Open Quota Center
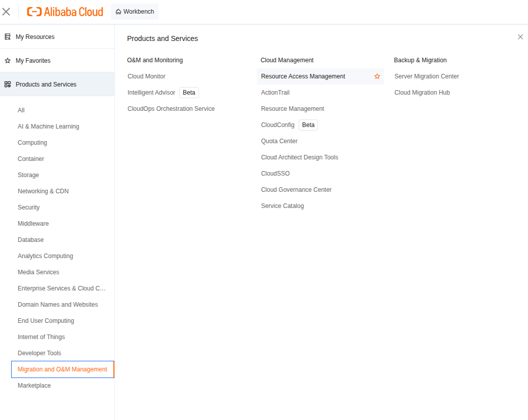Image resolution: width=528 pixels, height=420 pixels. click(x=279, y=141)
